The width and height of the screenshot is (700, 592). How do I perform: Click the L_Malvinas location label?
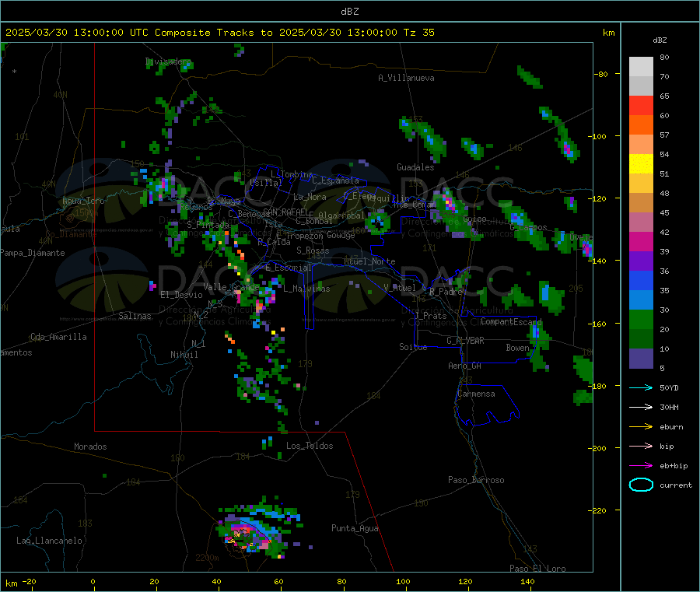(306, 289)
